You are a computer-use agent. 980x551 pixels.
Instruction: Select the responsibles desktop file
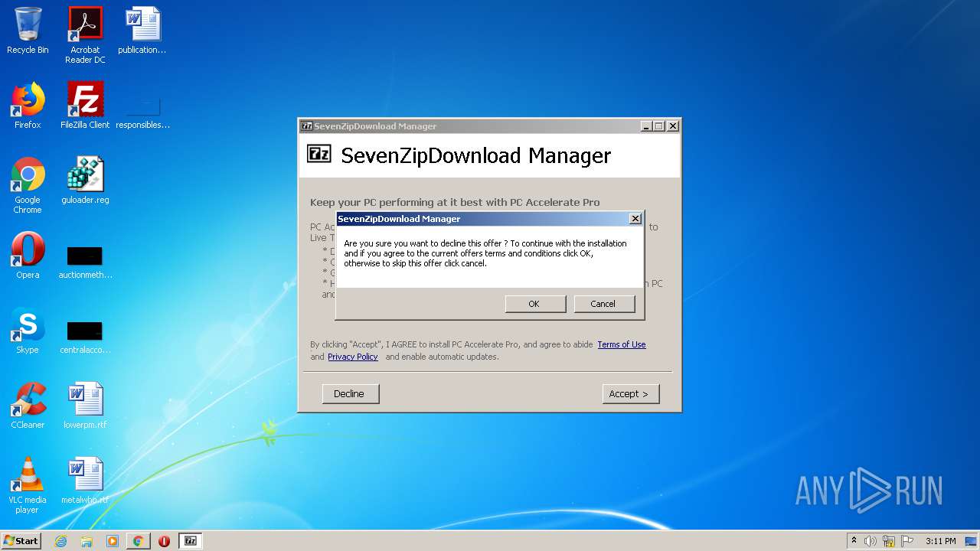point(142,111)
